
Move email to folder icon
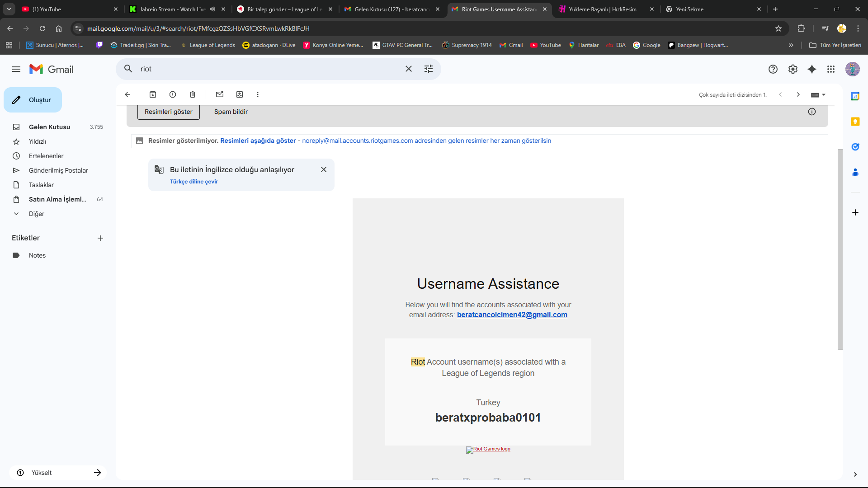click(240, 94)
